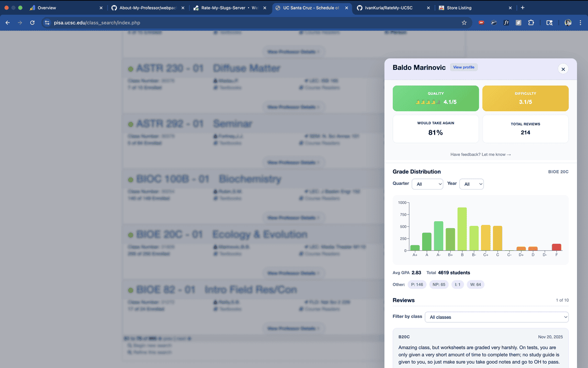Open site information icon in address bar

pyautogui.click(x=47, y=23)
